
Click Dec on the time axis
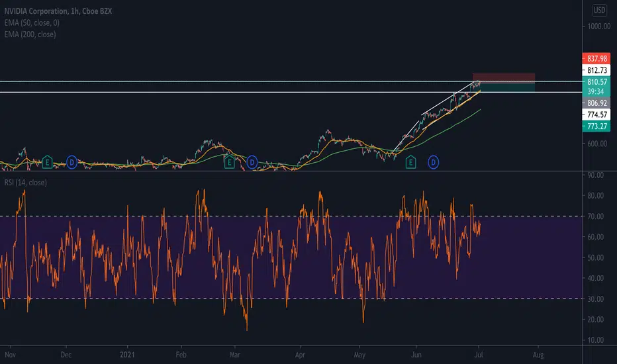pyautogui.click(x=66, y=355)
